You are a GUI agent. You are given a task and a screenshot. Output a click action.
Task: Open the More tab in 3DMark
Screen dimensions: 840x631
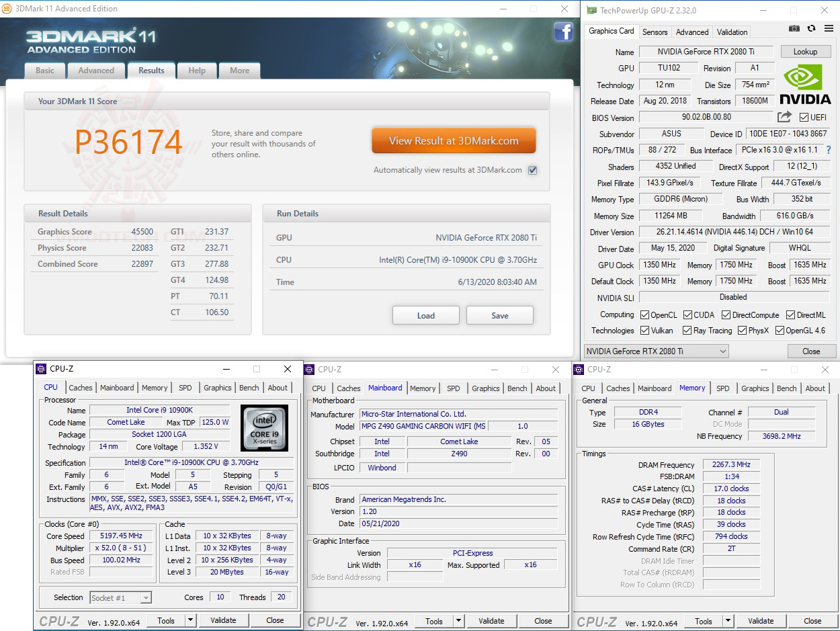tap(239, 71)
